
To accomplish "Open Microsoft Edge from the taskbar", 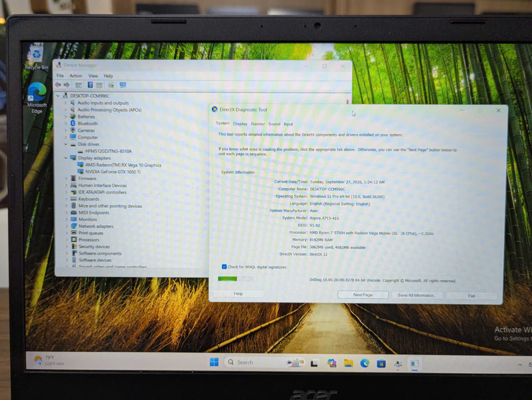I will tap(365, 363).
